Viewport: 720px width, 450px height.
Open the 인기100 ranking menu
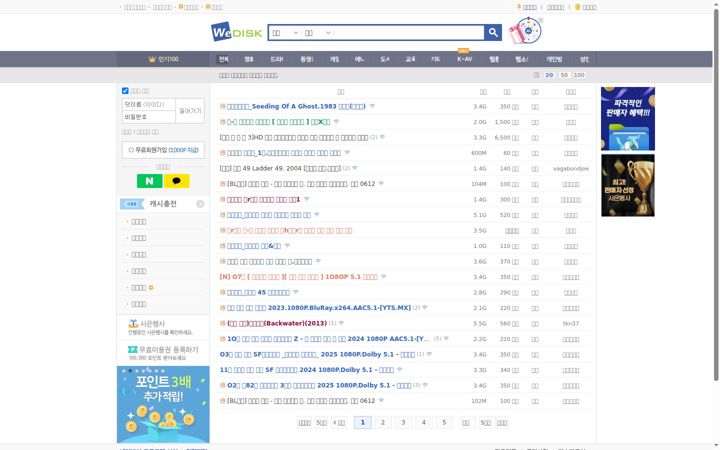163,59
